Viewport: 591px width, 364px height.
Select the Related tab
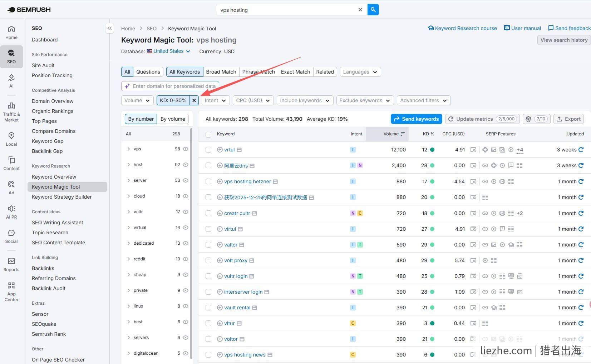click(325, 72)
